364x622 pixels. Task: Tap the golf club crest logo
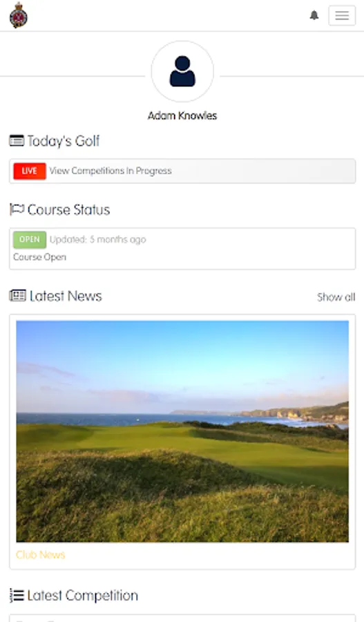click(18, 15)
